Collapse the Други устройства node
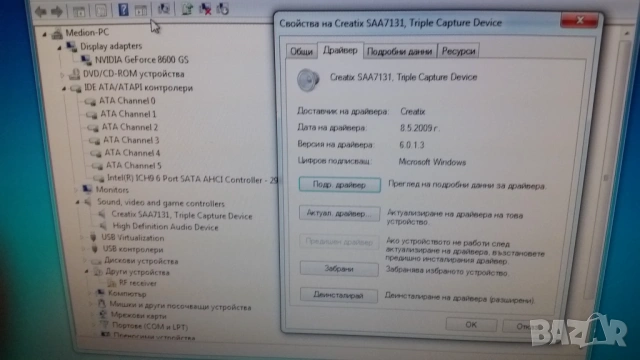The height and width of the screenshot is (360, 640). 87,271
